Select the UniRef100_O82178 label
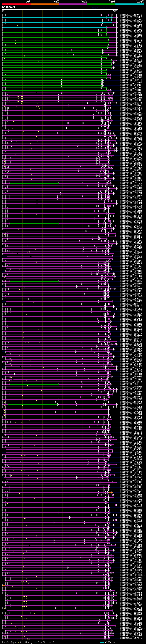This screenshot has height=644, width=146. 131,130
